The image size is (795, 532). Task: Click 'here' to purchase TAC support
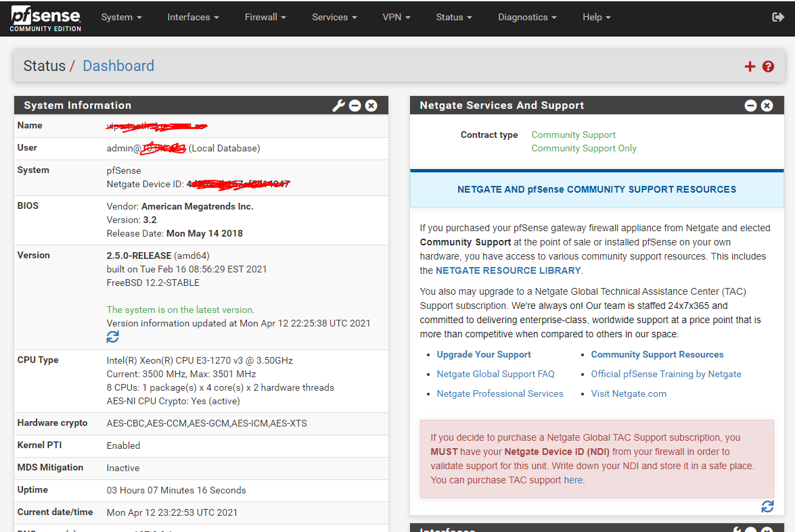[x=573, y=480]
